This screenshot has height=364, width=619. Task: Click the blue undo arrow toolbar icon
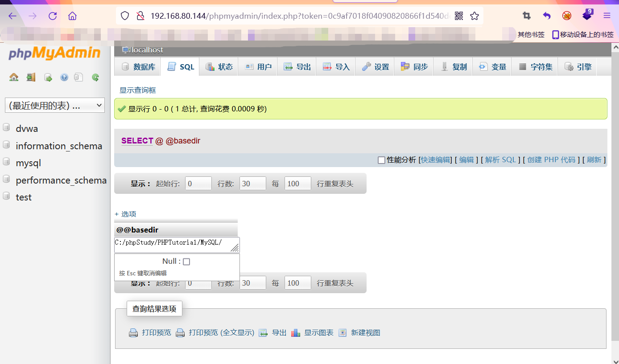(547, 16)
